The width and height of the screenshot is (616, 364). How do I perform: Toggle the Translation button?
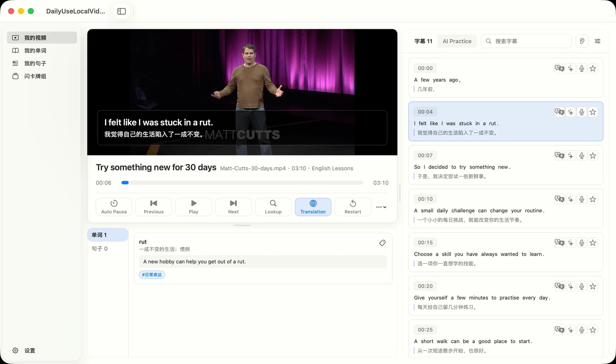[x=313, y=207]
